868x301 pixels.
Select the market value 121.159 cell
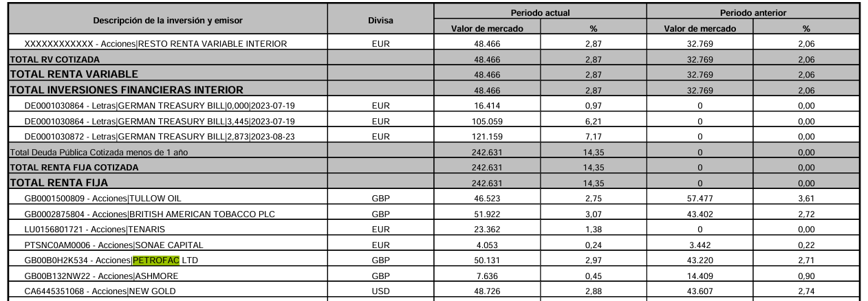pyautogui.click(x=488, y=135)
